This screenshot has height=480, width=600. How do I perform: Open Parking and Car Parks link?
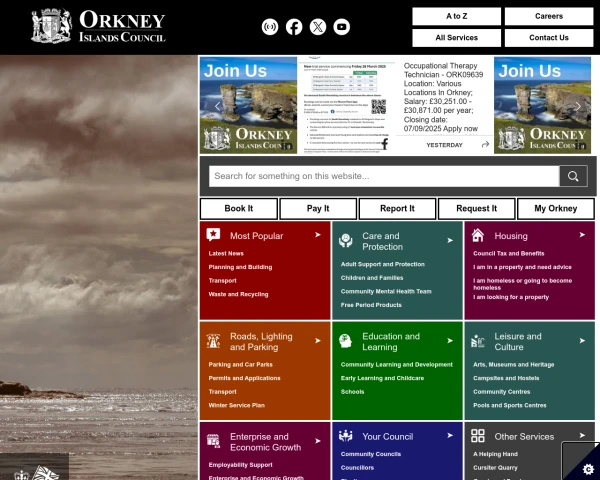(x=240, y=364)
